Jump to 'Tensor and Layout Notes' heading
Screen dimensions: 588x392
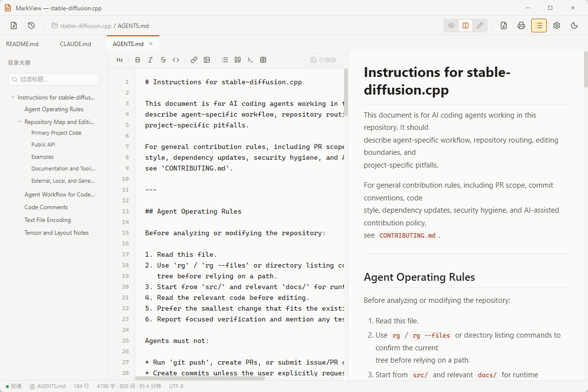[57, 233]
